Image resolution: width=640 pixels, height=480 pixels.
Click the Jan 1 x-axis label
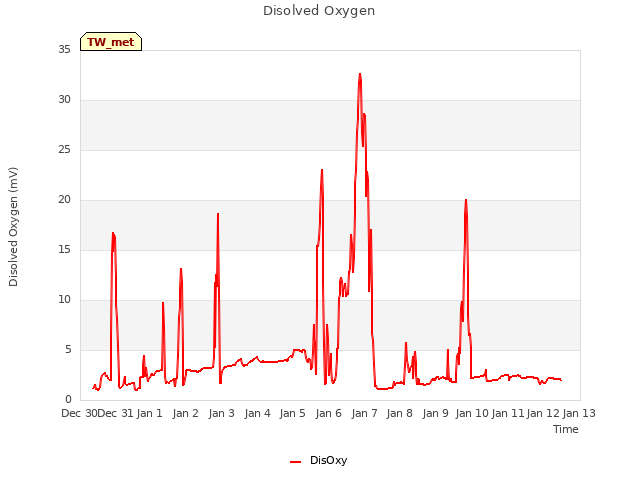pos(149,413)
